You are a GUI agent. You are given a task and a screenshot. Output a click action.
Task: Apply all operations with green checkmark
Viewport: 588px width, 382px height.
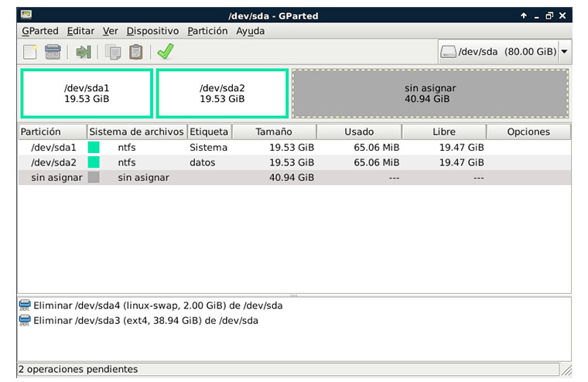[x=166, y=51]
